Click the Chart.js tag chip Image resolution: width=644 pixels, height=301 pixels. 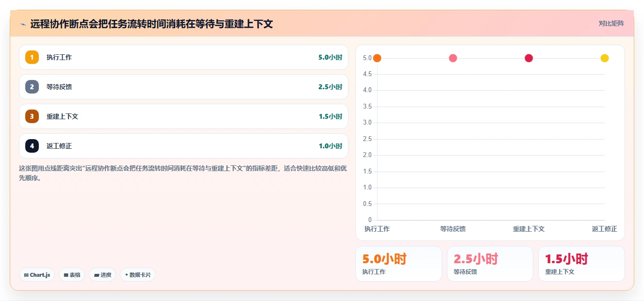point(37,275)
